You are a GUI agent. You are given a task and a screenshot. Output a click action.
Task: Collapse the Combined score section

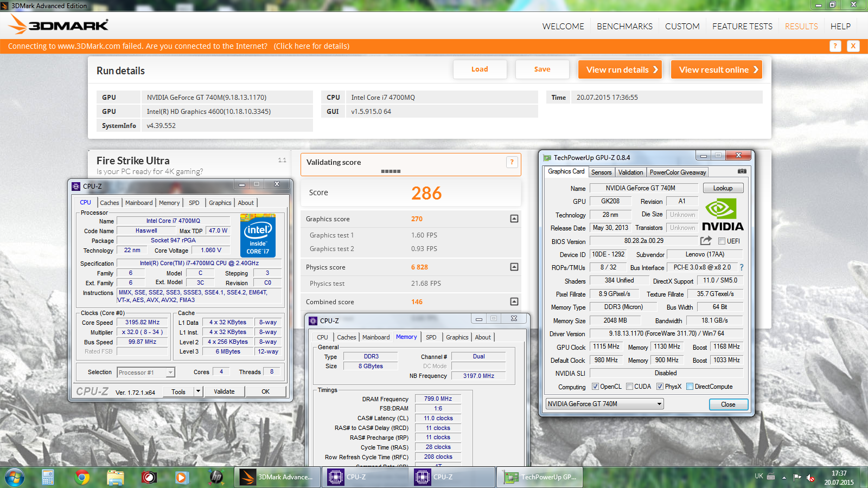514,301
